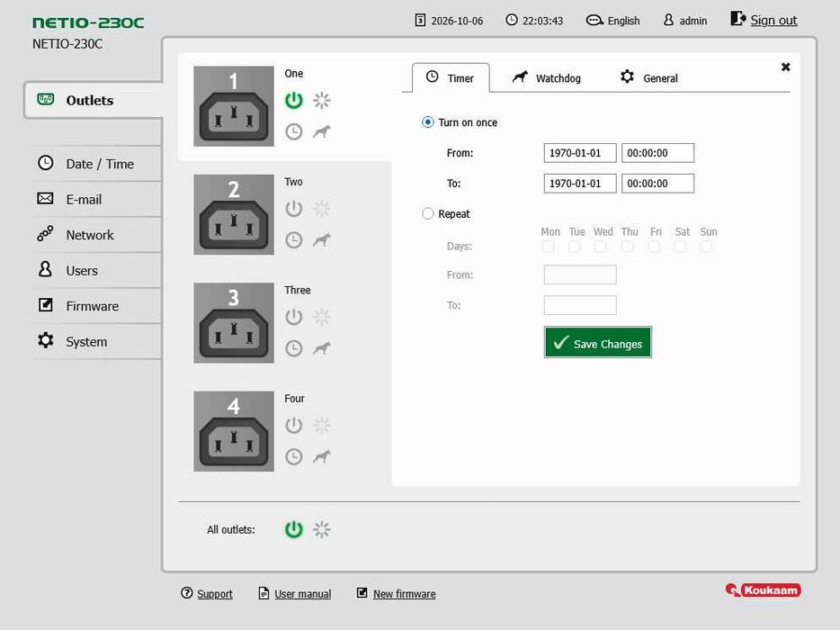Toggle power for outlet One
The width and height of the screenshot is (840, 630).
point(293,100)
